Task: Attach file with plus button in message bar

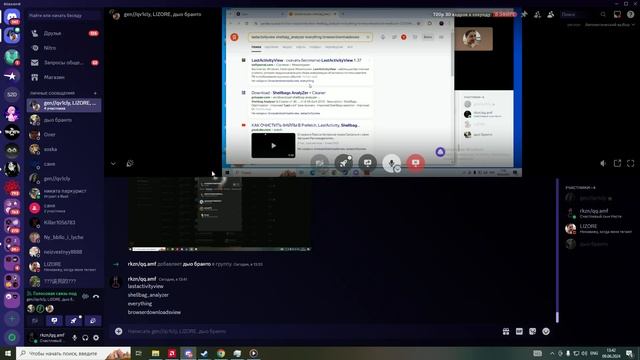Action: coord(118,331)
